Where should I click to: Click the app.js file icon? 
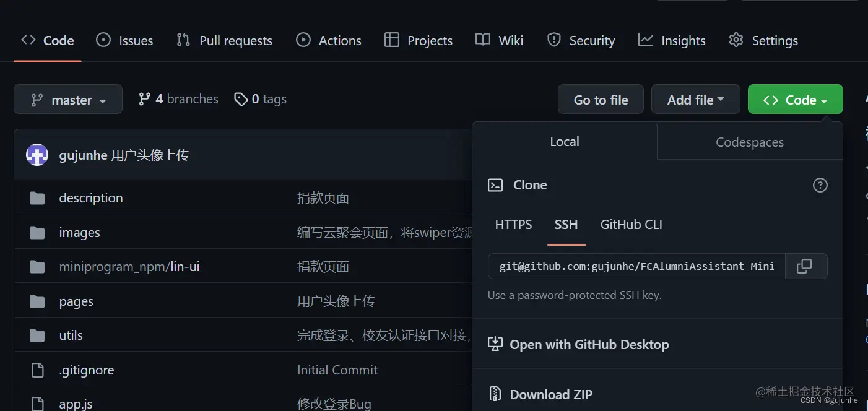37,404
